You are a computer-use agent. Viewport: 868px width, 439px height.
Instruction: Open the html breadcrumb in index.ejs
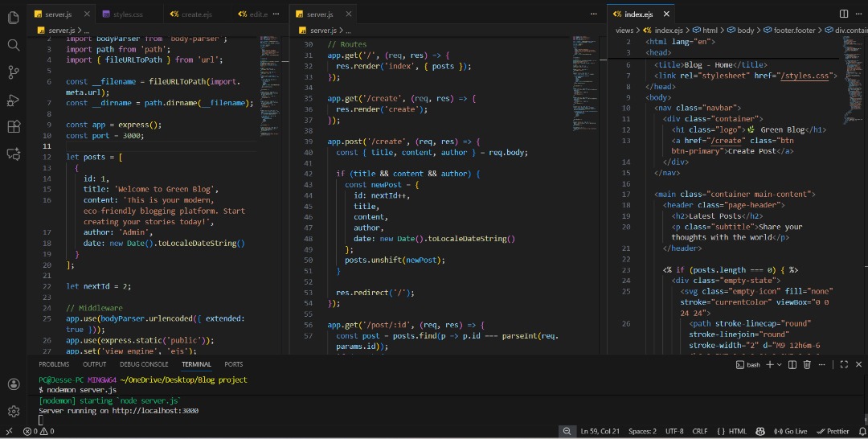[x=706, y=31]
